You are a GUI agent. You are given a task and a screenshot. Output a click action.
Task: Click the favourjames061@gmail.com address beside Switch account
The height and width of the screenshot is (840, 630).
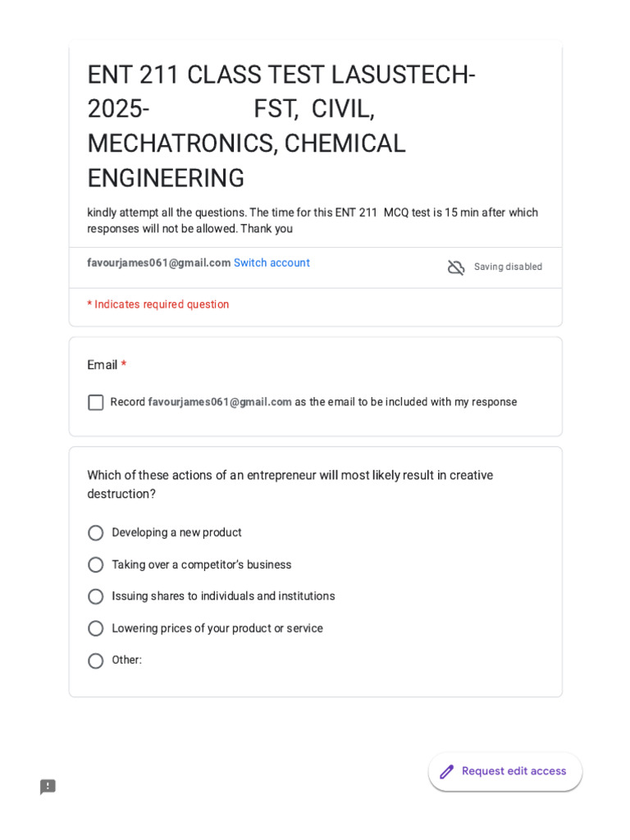click(x=158, y=262)
